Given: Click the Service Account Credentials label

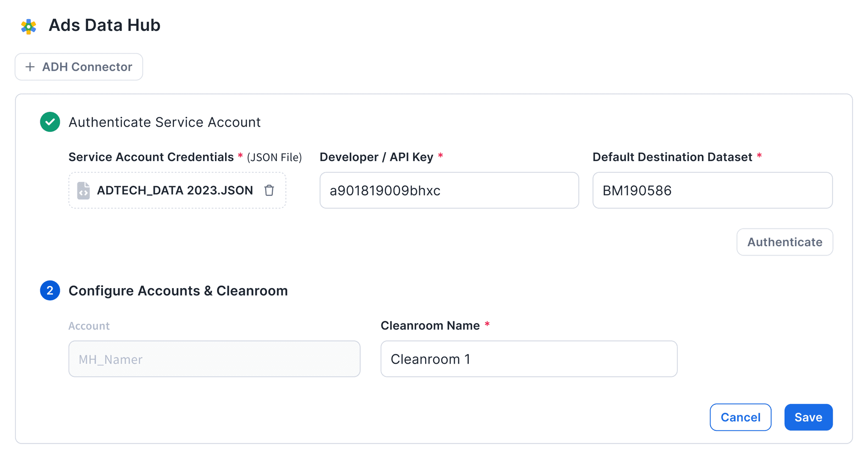Looking at the screenshot, I should (151, 157).
